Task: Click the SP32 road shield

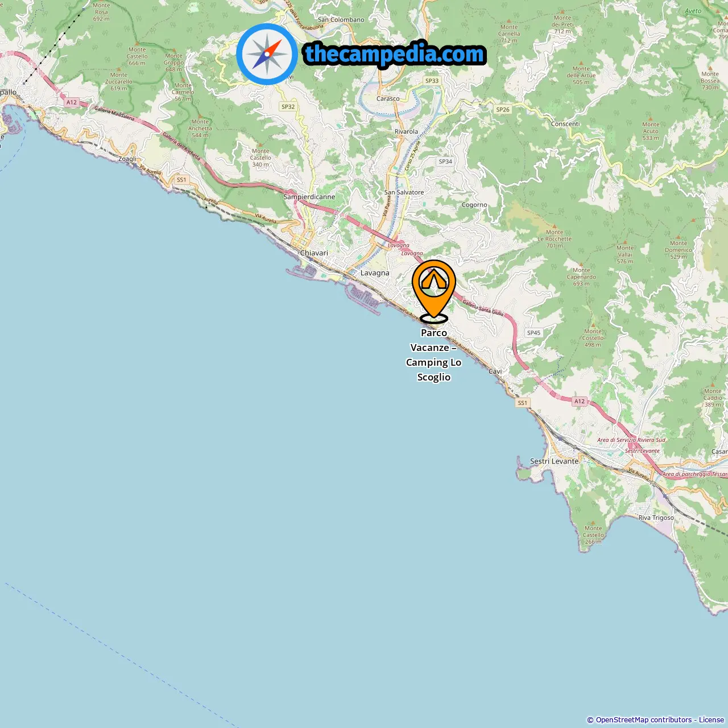Action: (288, 106)
